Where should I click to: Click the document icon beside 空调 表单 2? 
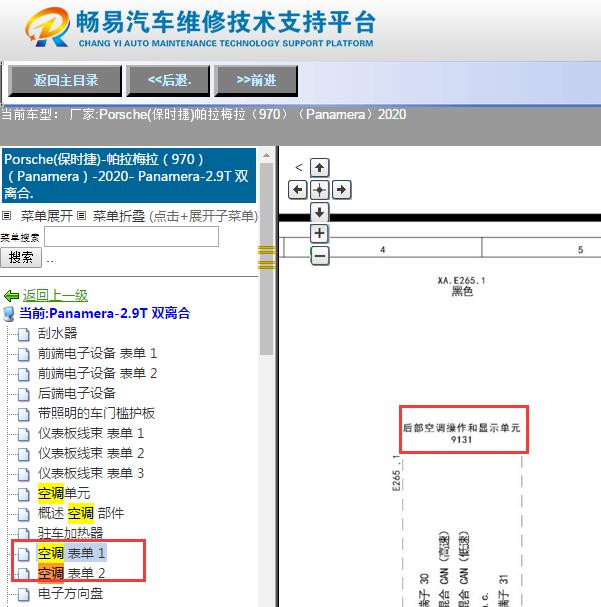coord(24,574)
